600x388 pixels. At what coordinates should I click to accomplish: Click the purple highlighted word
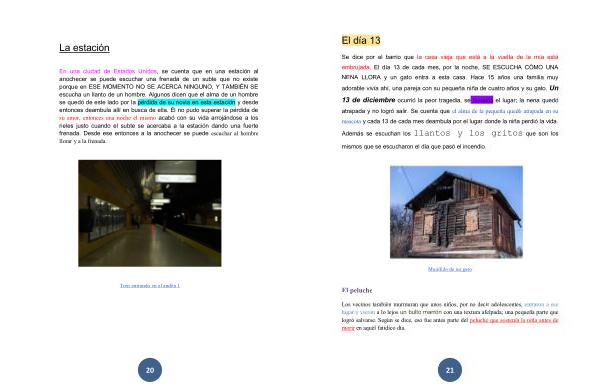point(482,100)
